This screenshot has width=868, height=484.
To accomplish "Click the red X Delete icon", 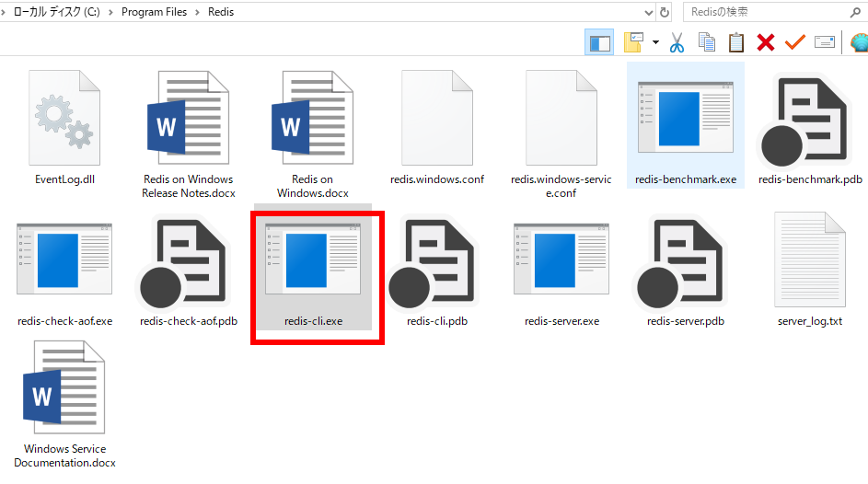I will click(766, 42).
